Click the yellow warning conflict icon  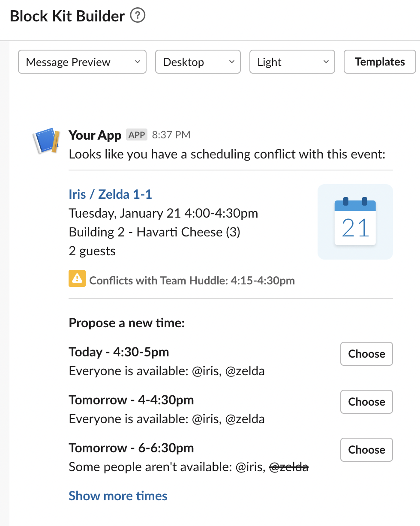point(77,278)
